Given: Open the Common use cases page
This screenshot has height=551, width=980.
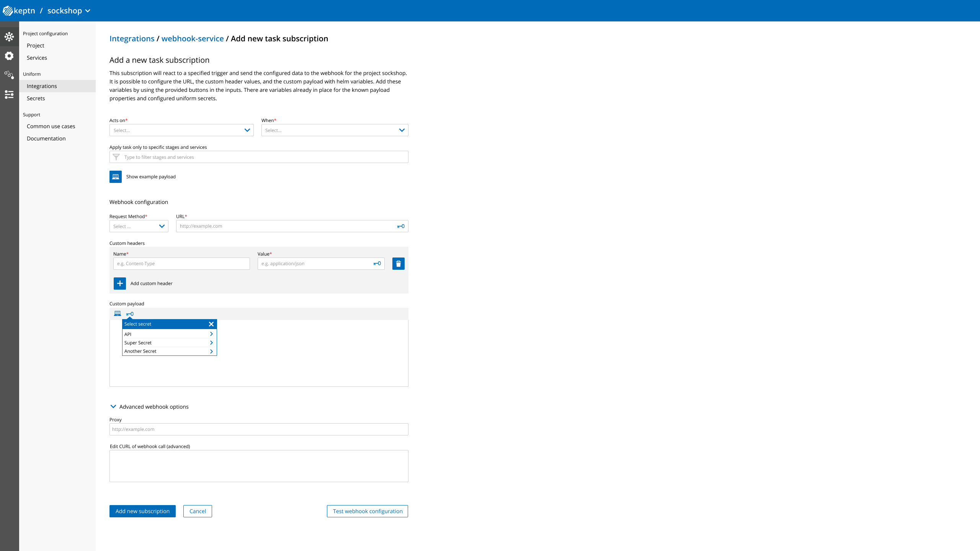Looking at the screenshot, I should pyautogui.click(x=51, y=126).
